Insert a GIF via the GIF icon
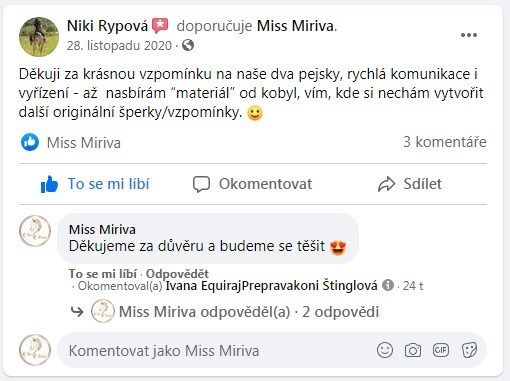This screenshot has width=510, height=381. tap(441, 350)
